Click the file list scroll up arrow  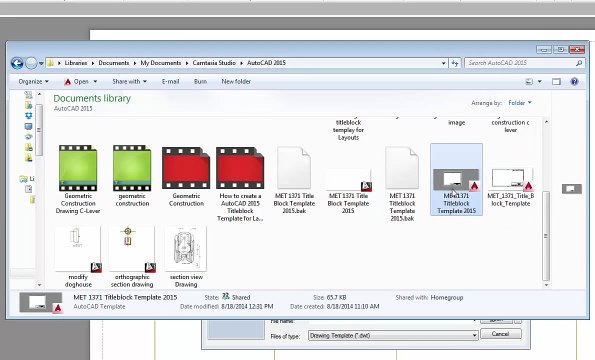[x=546, y=122]
